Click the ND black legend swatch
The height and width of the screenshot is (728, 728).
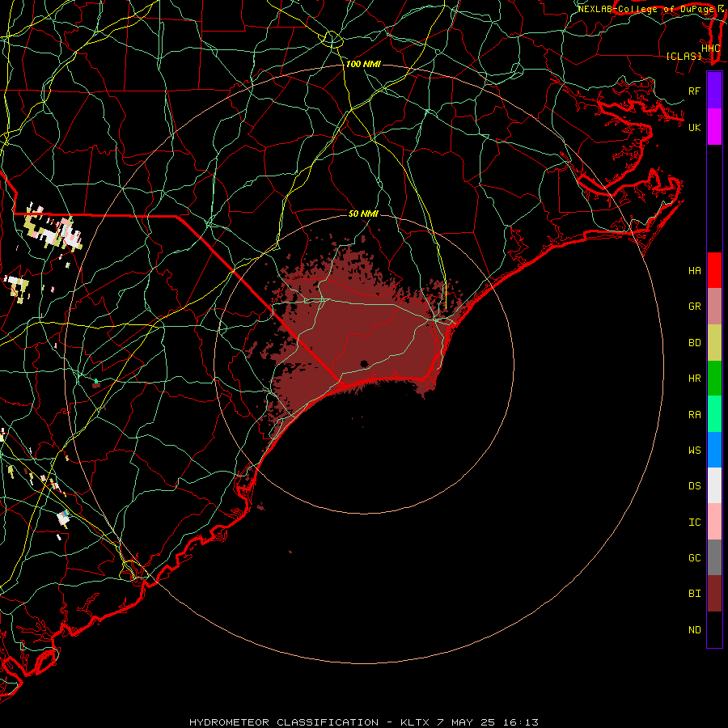point(714,629)
